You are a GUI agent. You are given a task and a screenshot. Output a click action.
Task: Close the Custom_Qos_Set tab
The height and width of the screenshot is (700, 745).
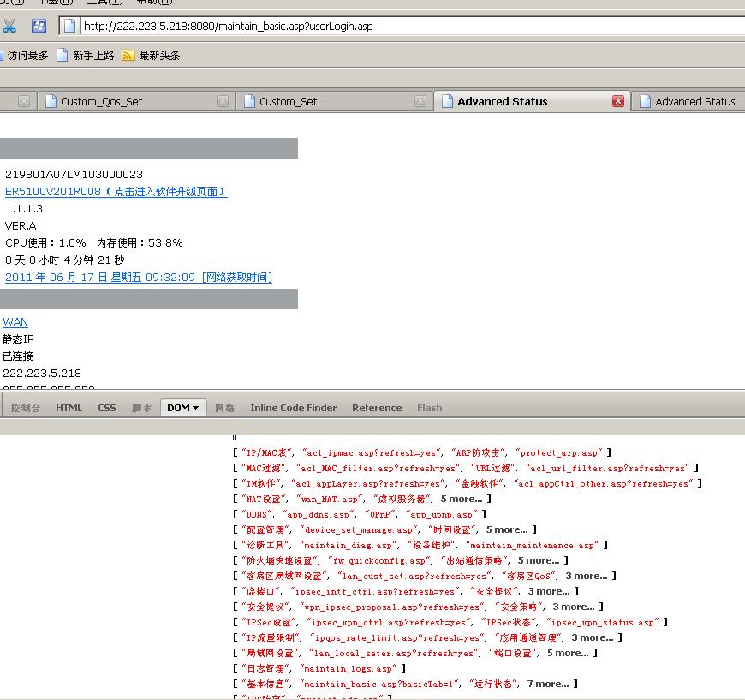pyautogui.click(x=222, y=101)
